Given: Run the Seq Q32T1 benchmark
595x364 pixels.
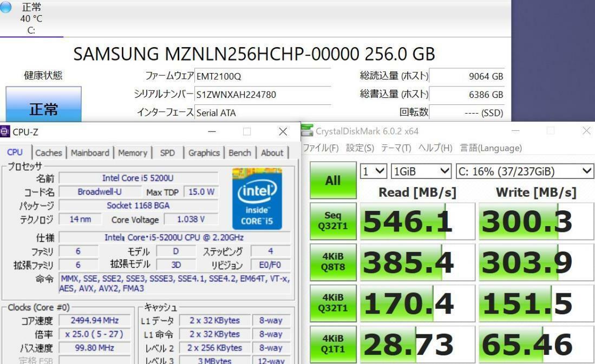Looking at the screenshot, I should (x=332, y=221).
